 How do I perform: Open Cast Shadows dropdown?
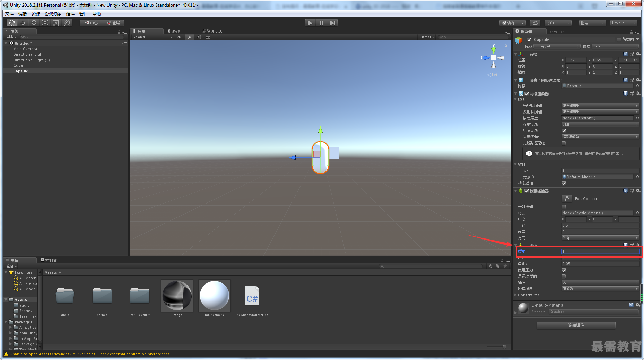point(600,124)
